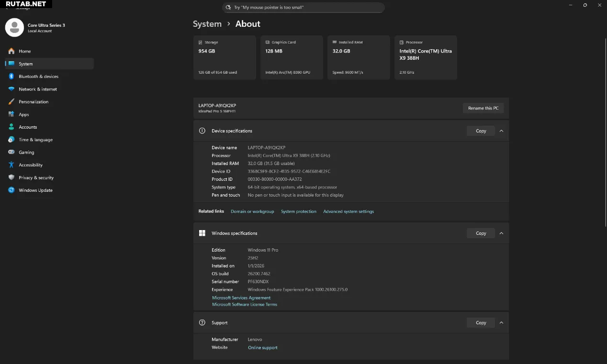Open Windows Update icon
607x364 pixels.
[11, 190]
